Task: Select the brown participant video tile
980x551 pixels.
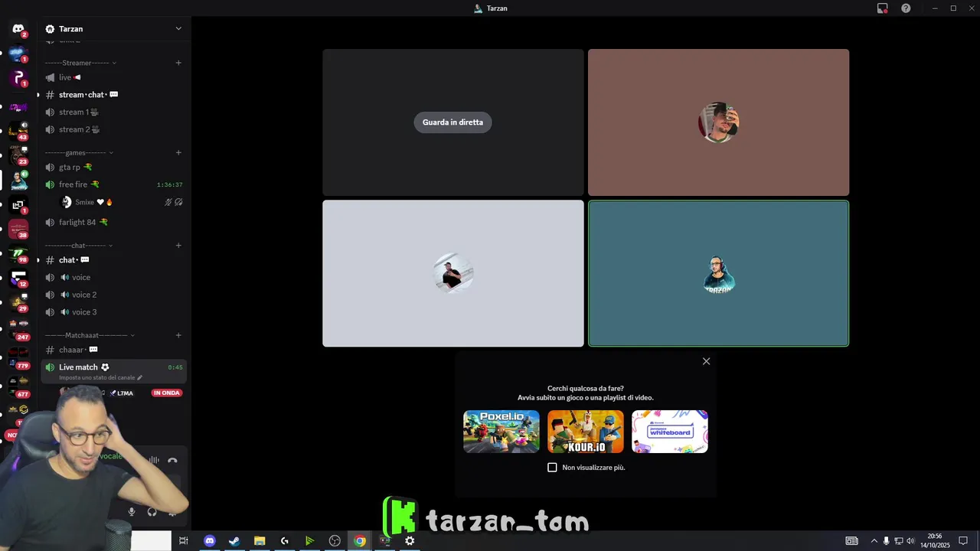Action: (718, 122)
